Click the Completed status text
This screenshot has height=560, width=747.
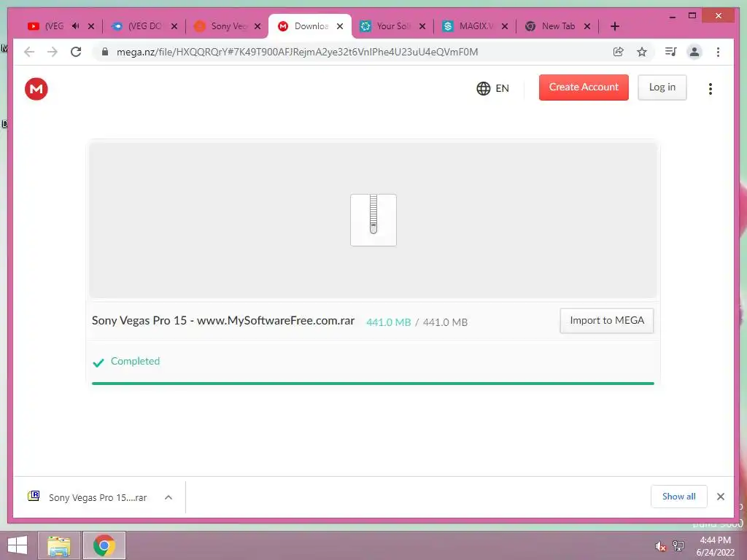pyautogui.click(x=135, y=361)
